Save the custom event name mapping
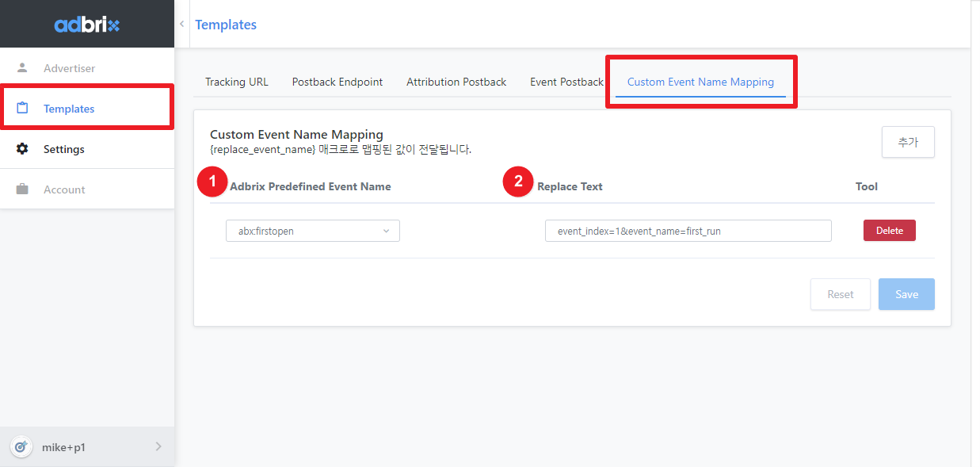The height and width of the screenshot is (467, 980). (x=906, y=294)
